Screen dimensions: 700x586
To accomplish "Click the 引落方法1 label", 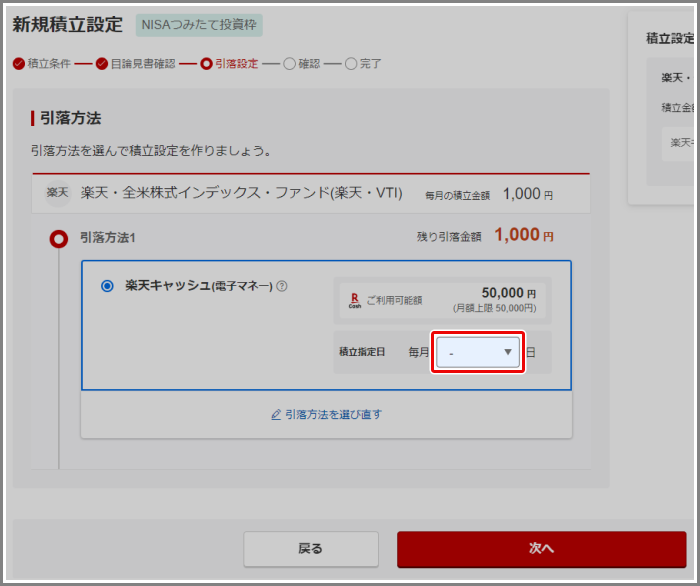I will (108, 238).
